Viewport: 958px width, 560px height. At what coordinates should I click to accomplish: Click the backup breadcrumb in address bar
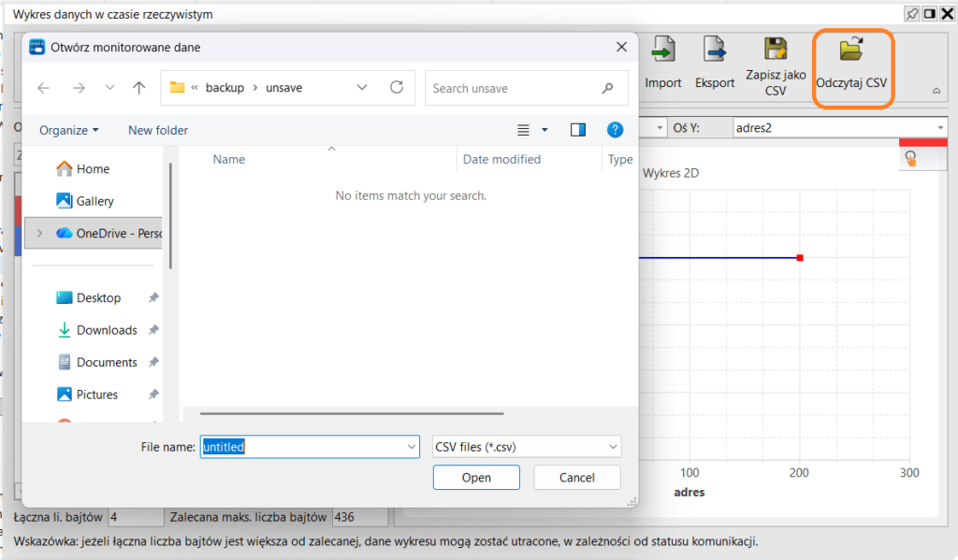[225, 88]
